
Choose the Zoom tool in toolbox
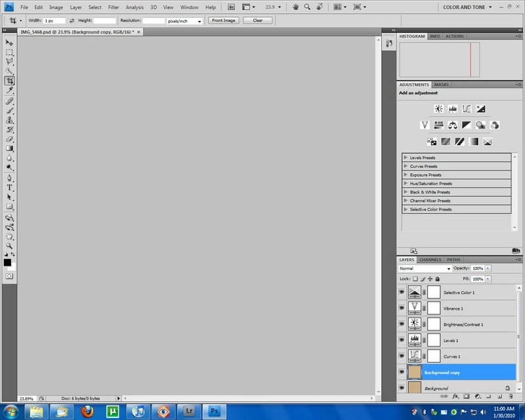coord(10,245)
